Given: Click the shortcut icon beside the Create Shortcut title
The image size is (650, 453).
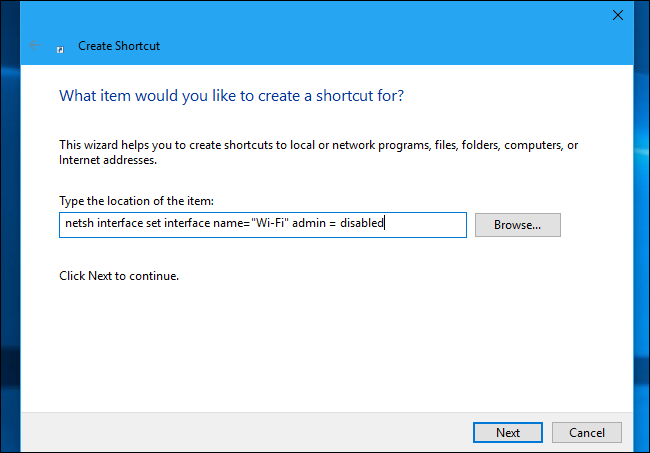Looking at the screenshot, I should (x=61, y=47).
